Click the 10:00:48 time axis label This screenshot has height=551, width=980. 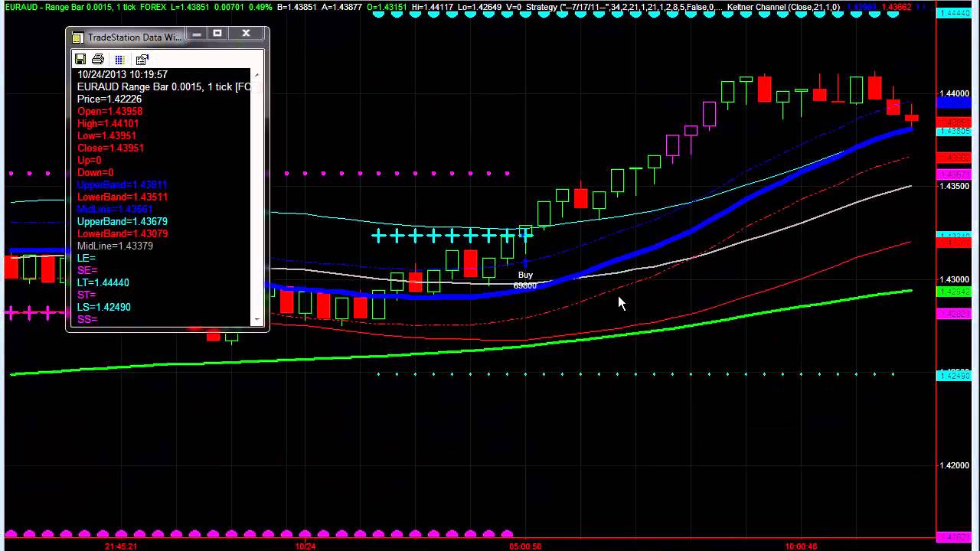point(801,546)
